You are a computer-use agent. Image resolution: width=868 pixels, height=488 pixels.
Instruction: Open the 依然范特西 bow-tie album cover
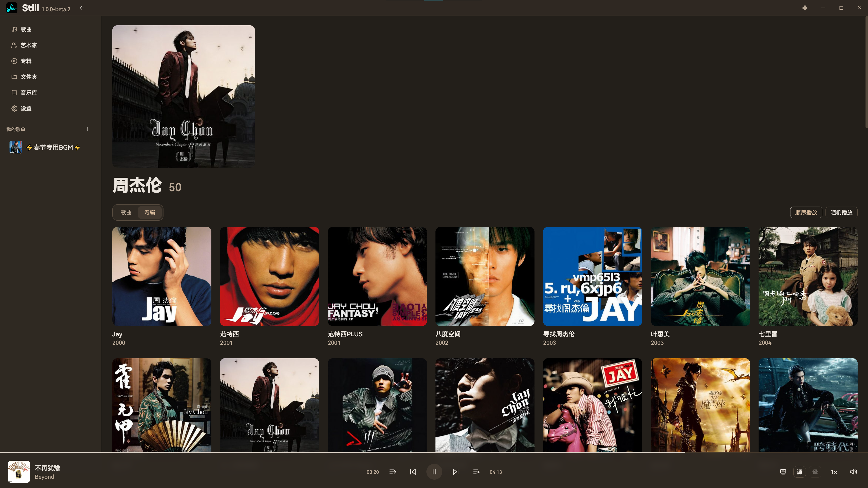[x=485, y=405]
